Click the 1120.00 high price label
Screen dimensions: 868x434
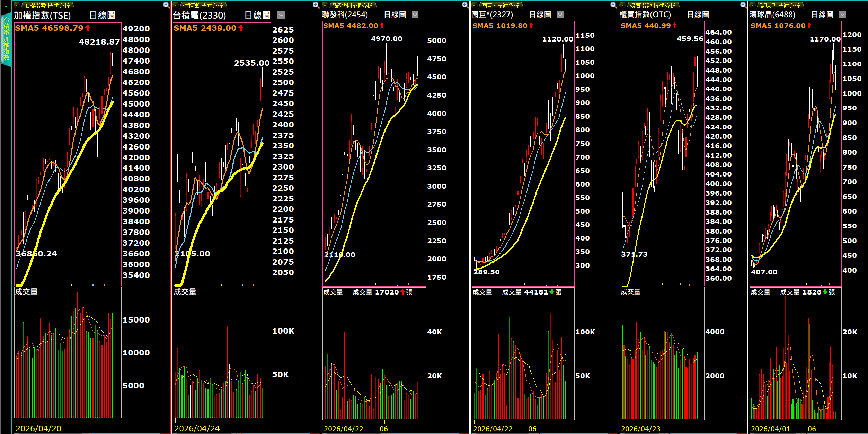tap(558, 39)
